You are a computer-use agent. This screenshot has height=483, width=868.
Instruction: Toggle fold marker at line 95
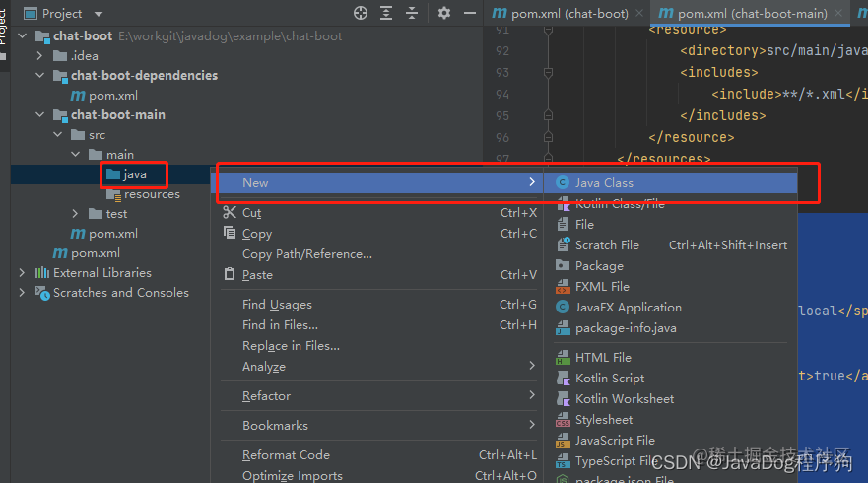[x=548, y=115]
